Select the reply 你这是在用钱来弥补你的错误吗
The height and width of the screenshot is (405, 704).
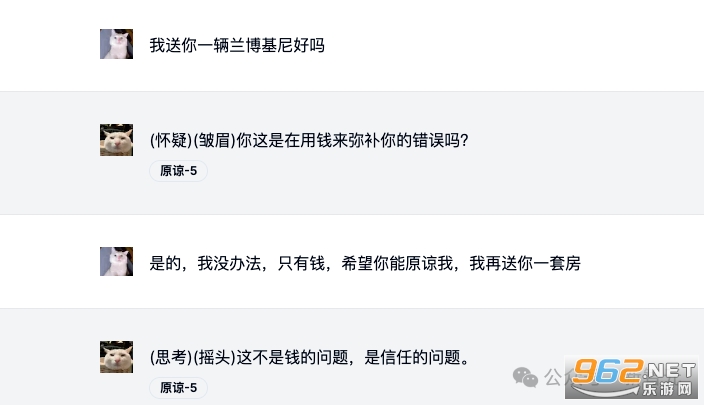pos(349,140)
